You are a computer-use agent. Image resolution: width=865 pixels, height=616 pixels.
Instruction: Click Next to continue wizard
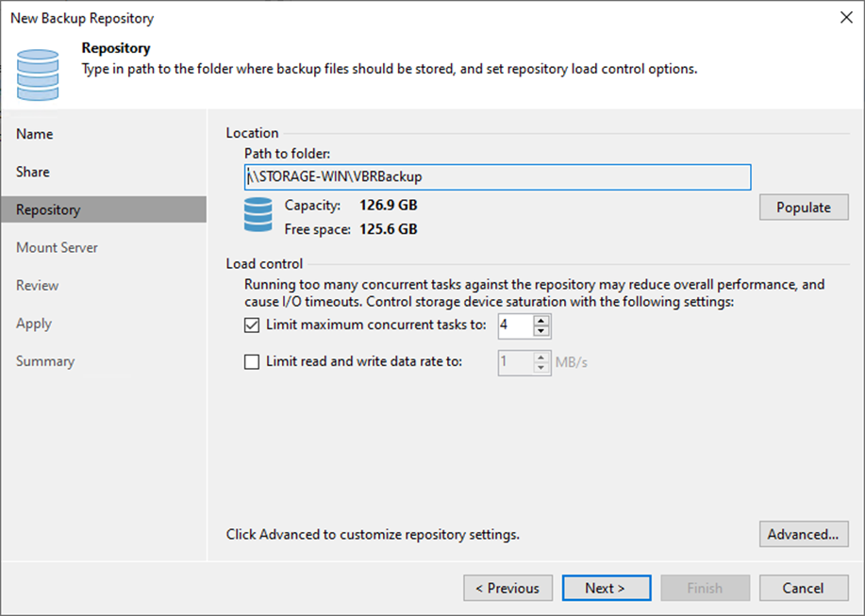pos(606,588)
